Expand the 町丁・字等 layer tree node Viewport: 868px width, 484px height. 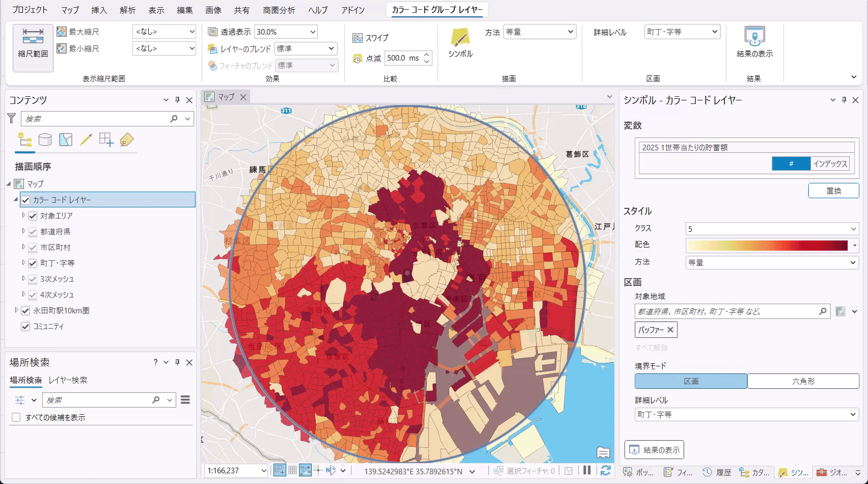[x=23, y=263]
